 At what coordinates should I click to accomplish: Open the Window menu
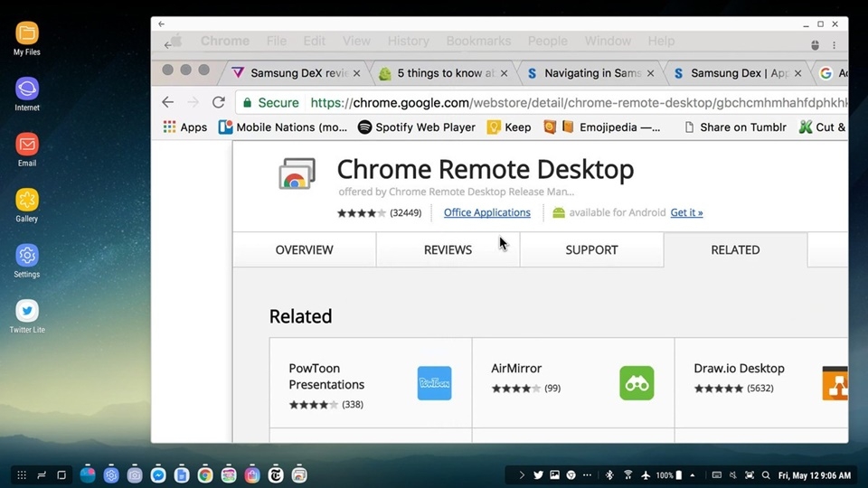[608, 41]
